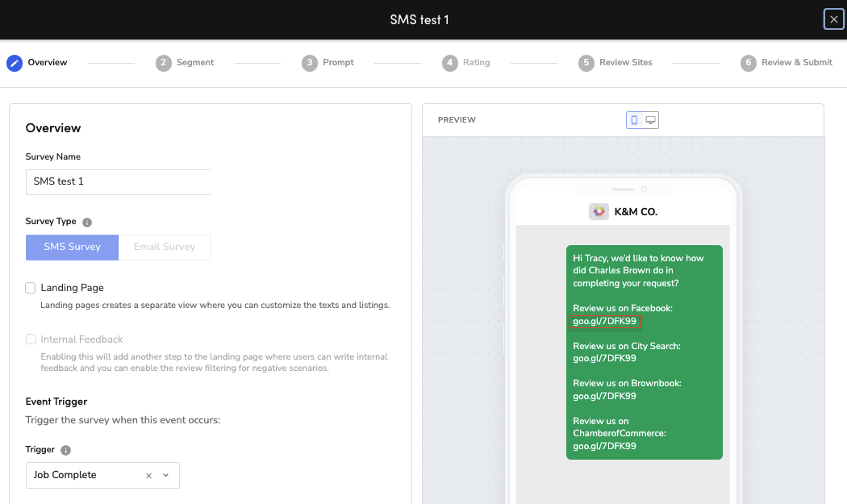Clear the Job Complete trigger selection
This screenshot has height=504, width=847.
(148, 475)
